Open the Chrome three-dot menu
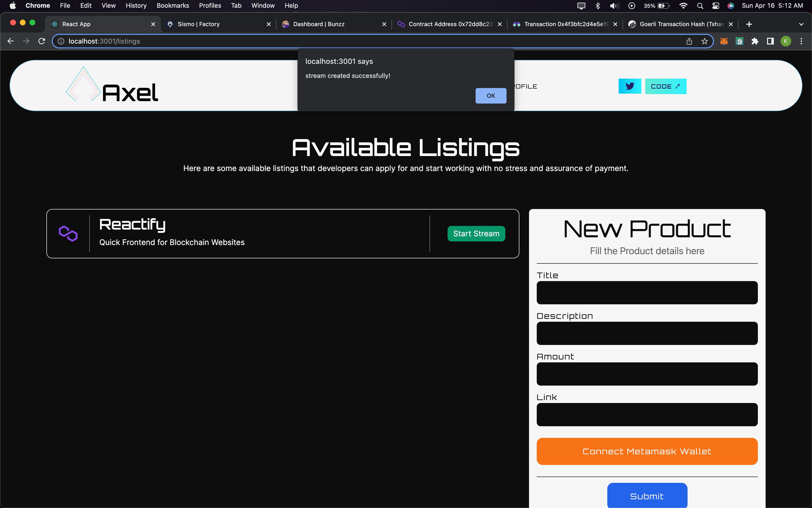The image size is (812, 508). click(x=801, y=41)
